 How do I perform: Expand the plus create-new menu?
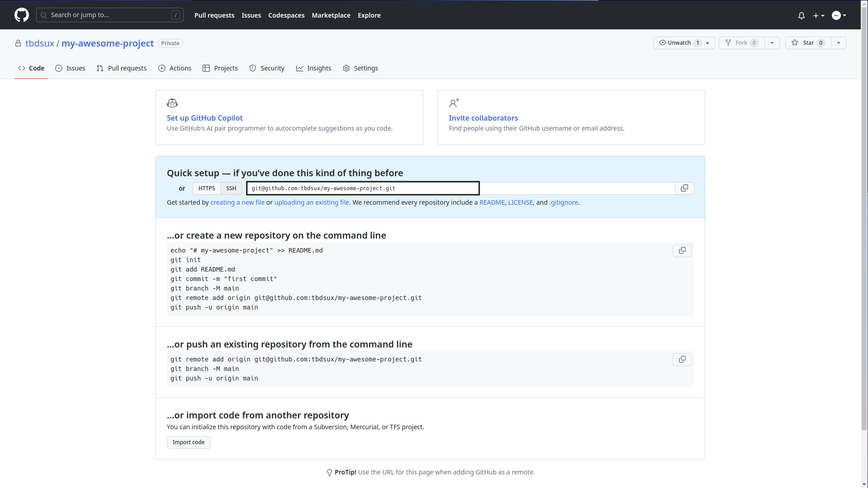(x=819, y=15)
